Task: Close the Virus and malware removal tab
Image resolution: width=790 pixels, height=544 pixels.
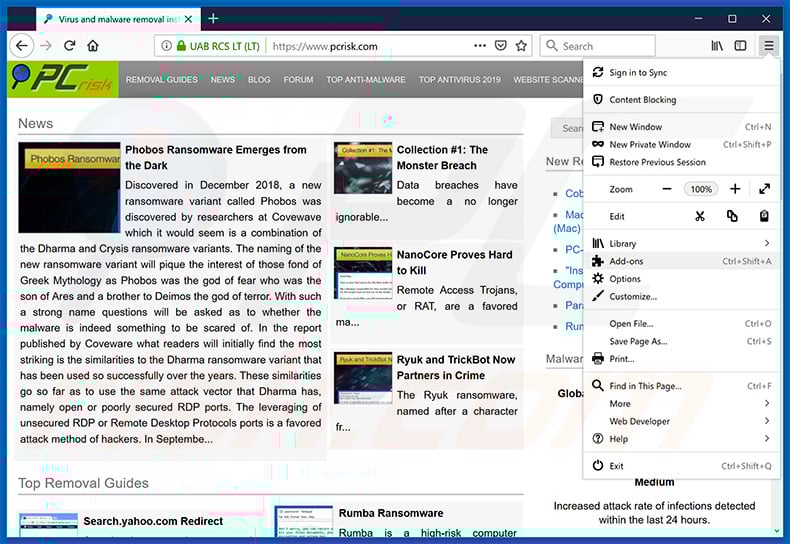Action: tap(188, 19)
